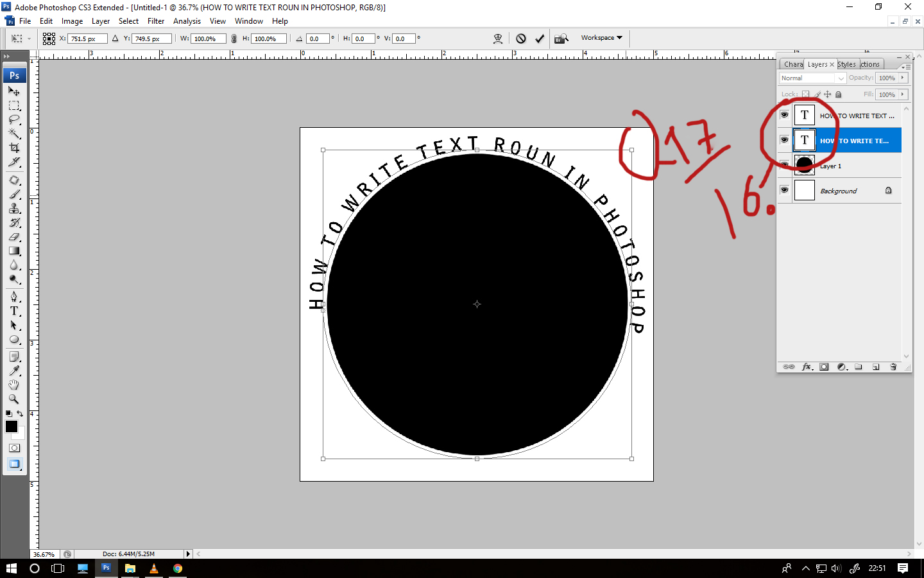
Task: Click the foreground color swatch
Action: [x=11, y=426]
